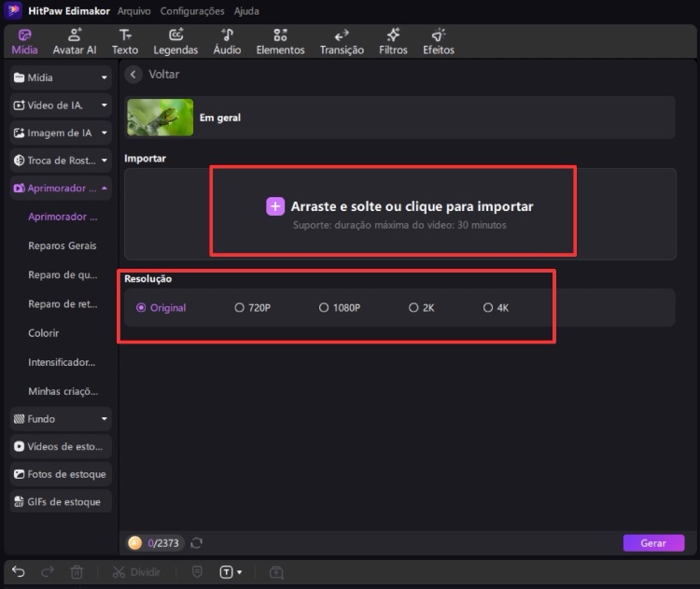The image size is (700, 589).
Task: Open the Áudio panel
Action: pos(227,41)
